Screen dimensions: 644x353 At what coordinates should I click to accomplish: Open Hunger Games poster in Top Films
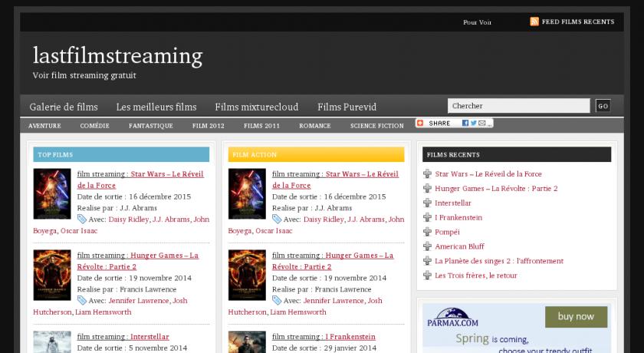point(52,275)
